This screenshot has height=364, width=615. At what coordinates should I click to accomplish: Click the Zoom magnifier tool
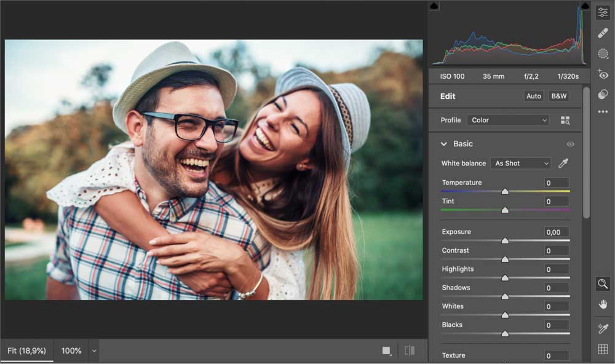[603, 283]
